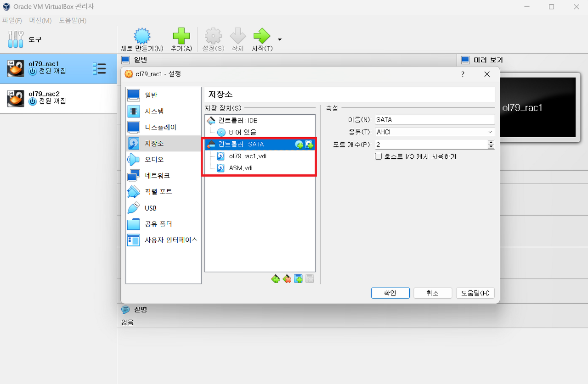This screenshot has width=588, height=384.
Task: Cancel the dialog with 취소
Action: (x=433, y=293)
